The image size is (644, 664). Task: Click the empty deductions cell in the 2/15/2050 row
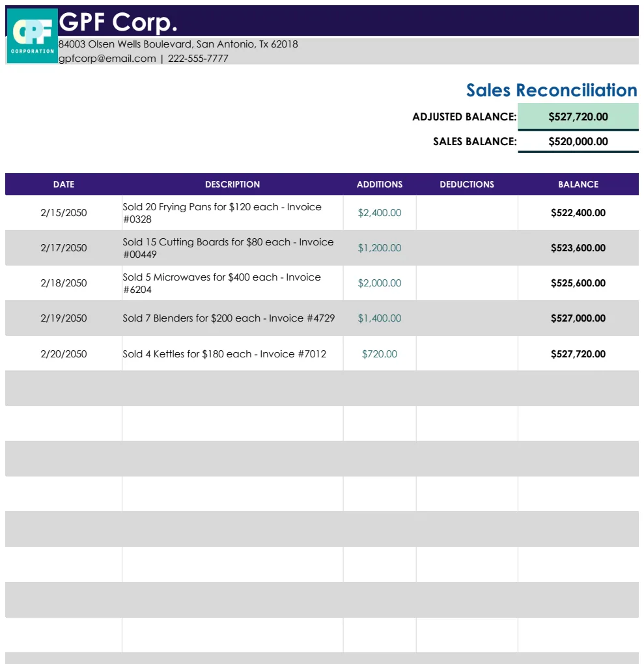[466, 213]
